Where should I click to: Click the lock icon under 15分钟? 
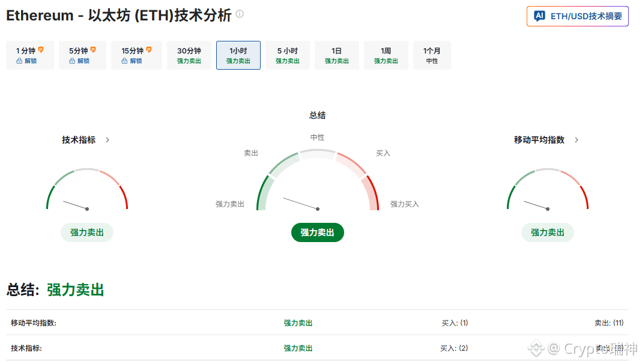point(124,61)
